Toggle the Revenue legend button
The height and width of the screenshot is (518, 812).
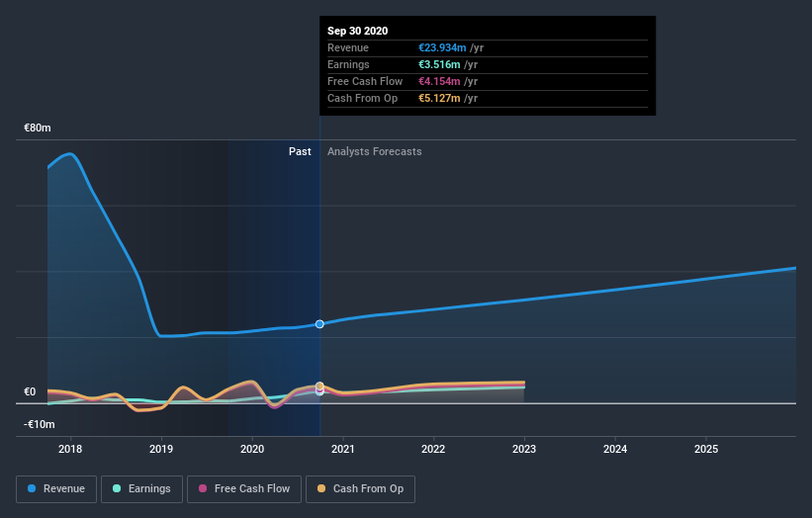(56, 489)
